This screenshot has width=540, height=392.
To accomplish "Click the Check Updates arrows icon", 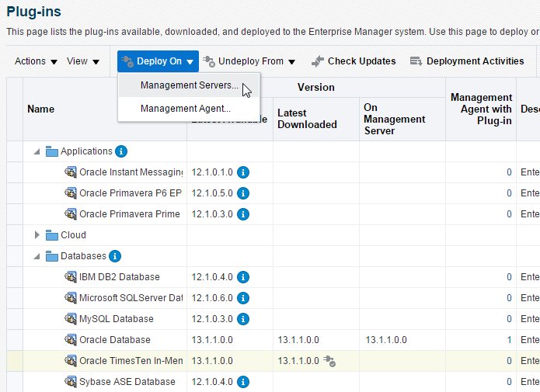I will pos(318,61).
